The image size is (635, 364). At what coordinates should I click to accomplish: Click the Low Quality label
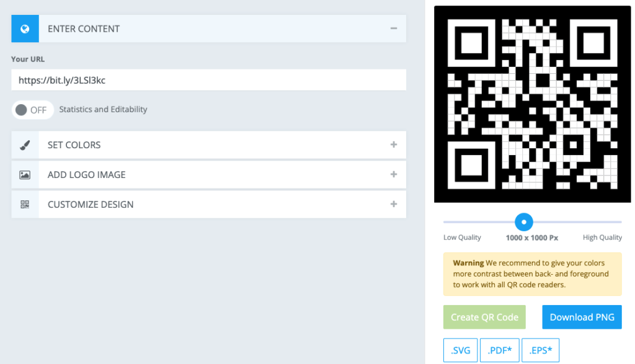[462, 237]
